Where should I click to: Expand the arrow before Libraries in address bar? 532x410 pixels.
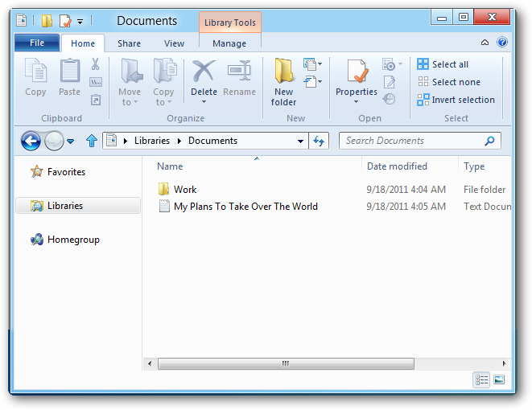tap(126, 141)
